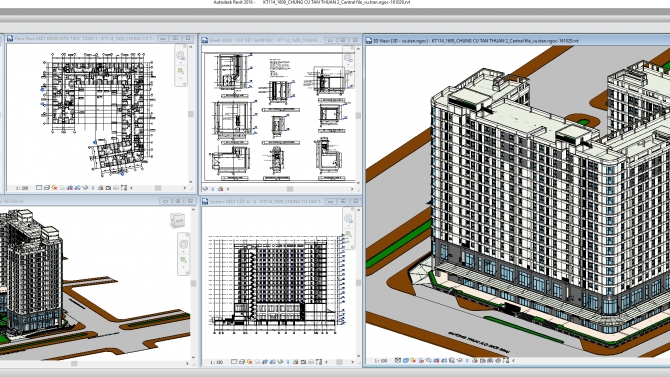Open navigation wheel in section view
The width and height of the screenshot is (670, 377).
point(348,219)
